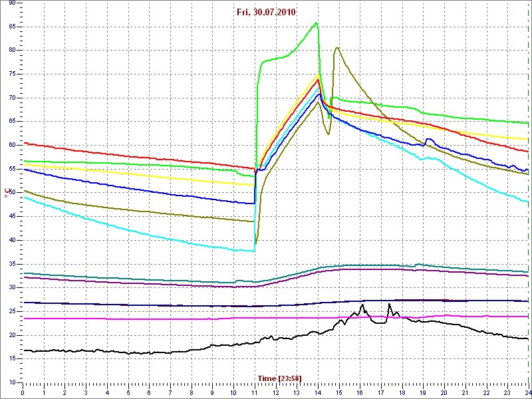Click the 60 label on the temperature axis
Image resolution: width=532 pixels, height=399 pixels.
click(x=11, y=145)
